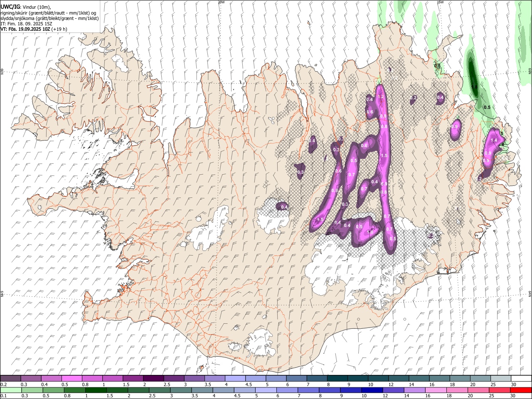Pick the mauve 0.2–0.3 swatch in purple row
This screenshot has height=399, width=532.
pos(11,379)
